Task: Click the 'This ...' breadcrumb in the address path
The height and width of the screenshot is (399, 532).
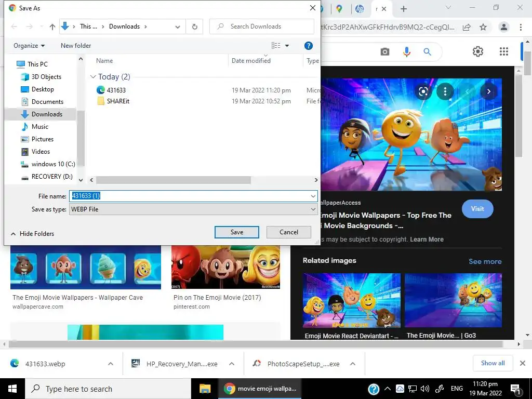Action: (88, 26)
